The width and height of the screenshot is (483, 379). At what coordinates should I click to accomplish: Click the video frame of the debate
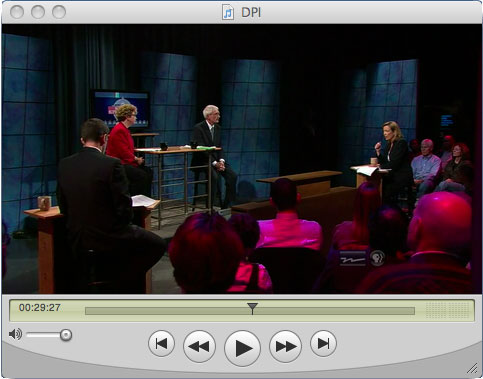tap(242, 159)
